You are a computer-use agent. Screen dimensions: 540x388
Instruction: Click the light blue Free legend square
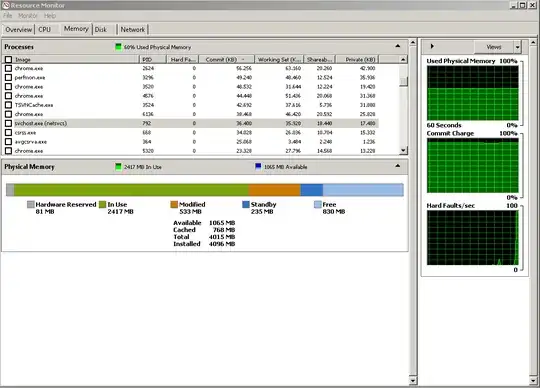(318, 205)
